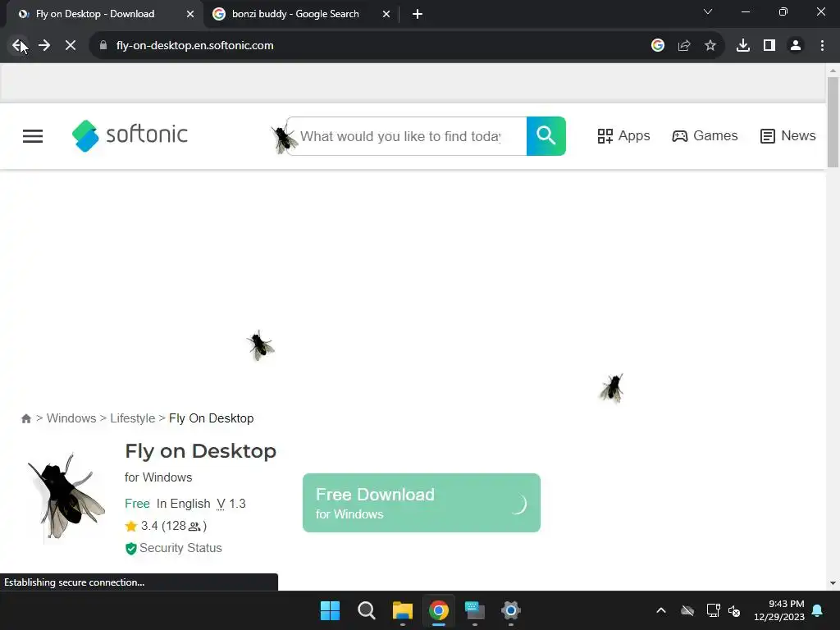The height and width of the screenshot is (630, 840).
Task: Open Windows breadcrumb link
Action: pos(71,418)
